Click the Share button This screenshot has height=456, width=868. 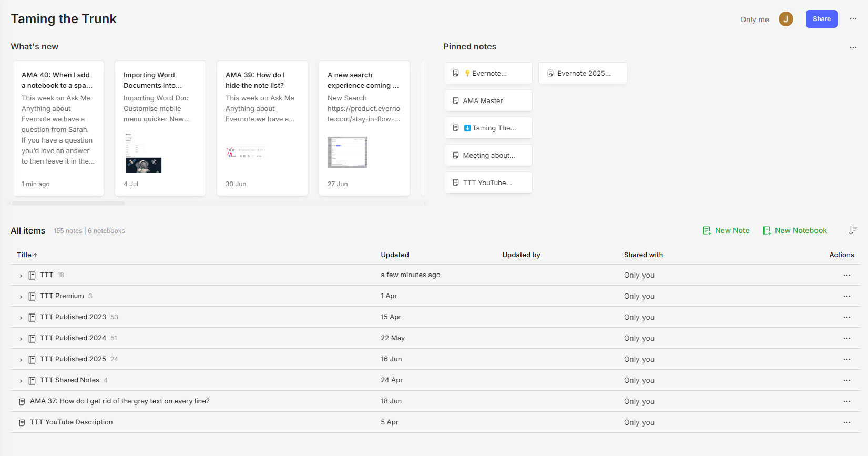tap(821, 19)
